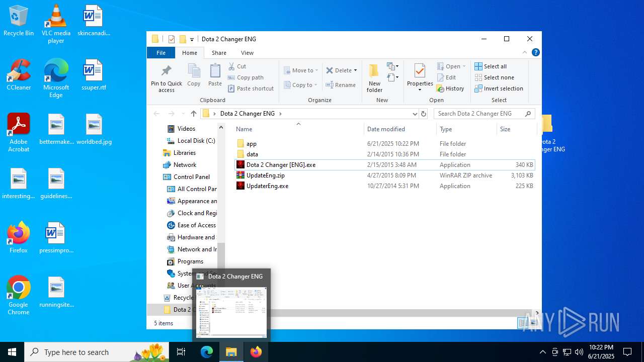This screenshot has height=362, width=644.
Task: Switch to the Home ribbon tab
Action: coord(190,53)
